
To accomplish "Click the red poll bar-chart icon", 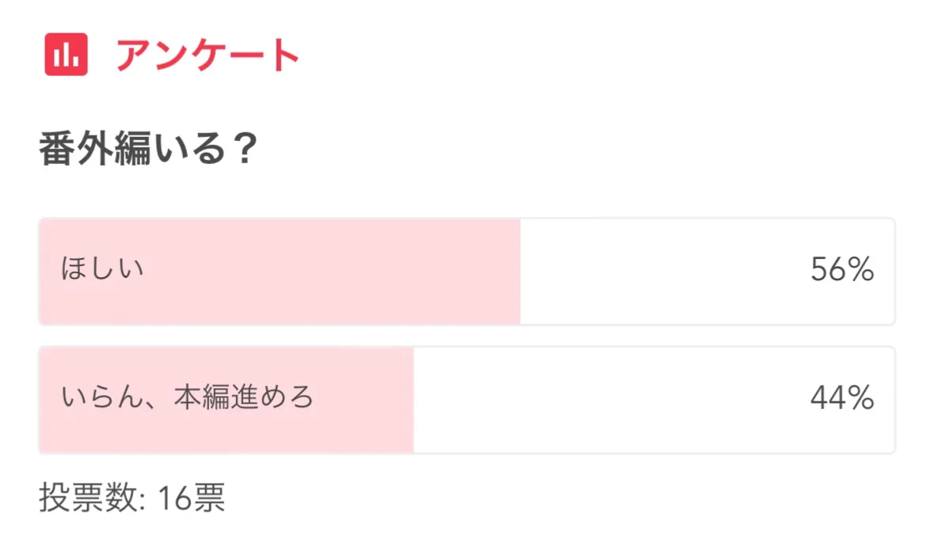I will (x=66, y=55).
